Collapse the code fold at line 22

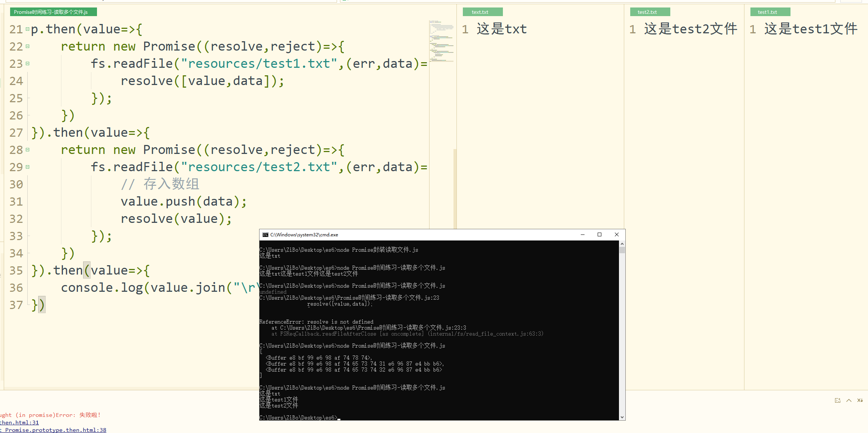click(27, 46)
